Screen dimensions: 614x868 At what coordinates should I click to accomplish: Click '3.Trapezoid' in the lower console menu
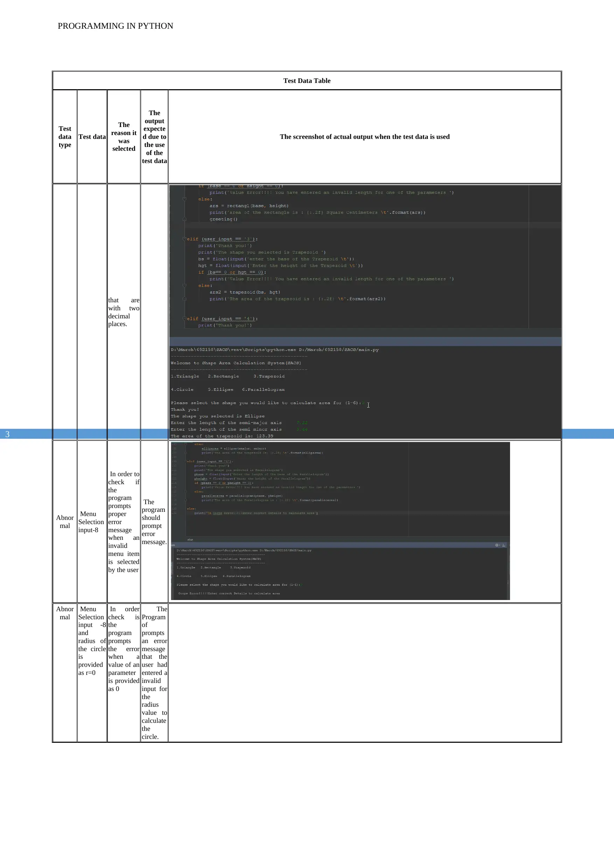click(x=240, y=567)
